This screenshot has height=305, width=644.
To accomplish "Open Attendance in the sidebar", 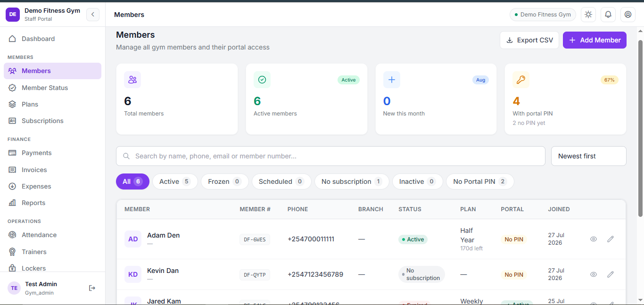I will click(x=52, y=235).
